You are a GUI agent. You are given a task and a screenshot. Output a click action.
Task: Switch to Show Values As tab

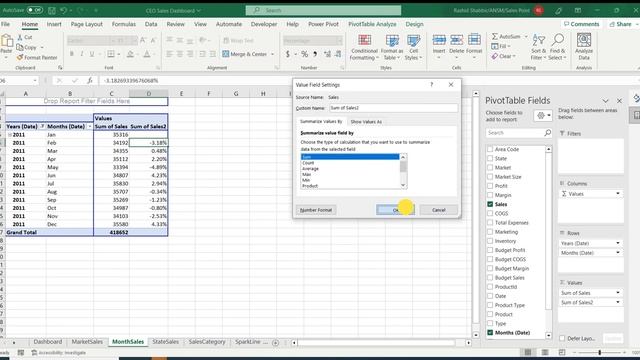tap(366, 122)
